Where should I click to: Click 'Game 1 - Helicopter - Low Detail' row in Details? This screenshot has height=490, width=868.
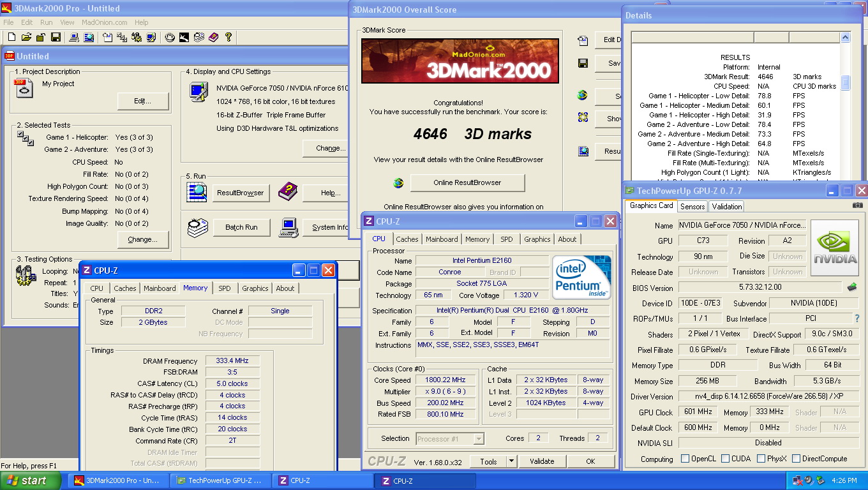coord(736,96)
